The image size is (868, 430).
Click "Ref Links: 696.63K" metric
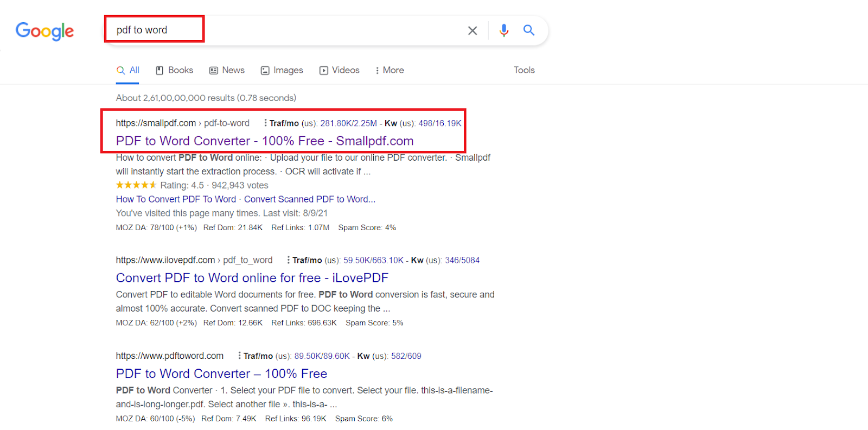click(304, 322)
